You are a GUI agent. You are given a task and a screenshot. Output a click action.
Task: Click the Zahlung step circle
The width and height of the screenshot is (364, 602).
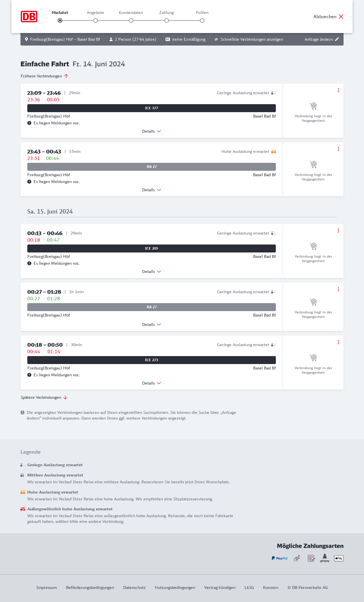pos(167,20)
